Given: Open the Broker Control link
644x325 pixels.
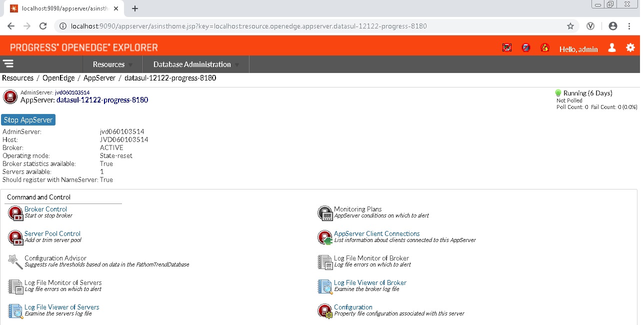Looking at the screenshot, I should [x=45, y=209].
